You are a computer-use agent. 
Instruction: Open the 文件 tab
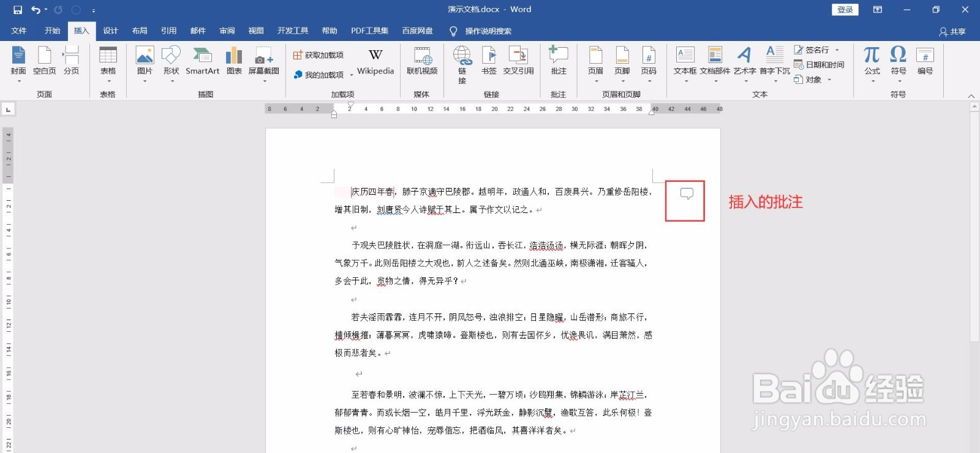pyautogui.click(x=19, y=31)
